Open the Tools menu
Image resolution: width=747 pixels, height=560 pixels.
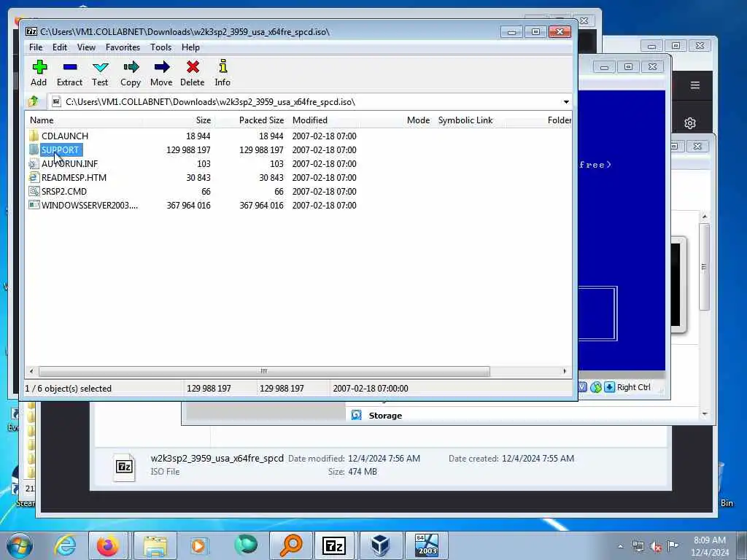[160, 47]
